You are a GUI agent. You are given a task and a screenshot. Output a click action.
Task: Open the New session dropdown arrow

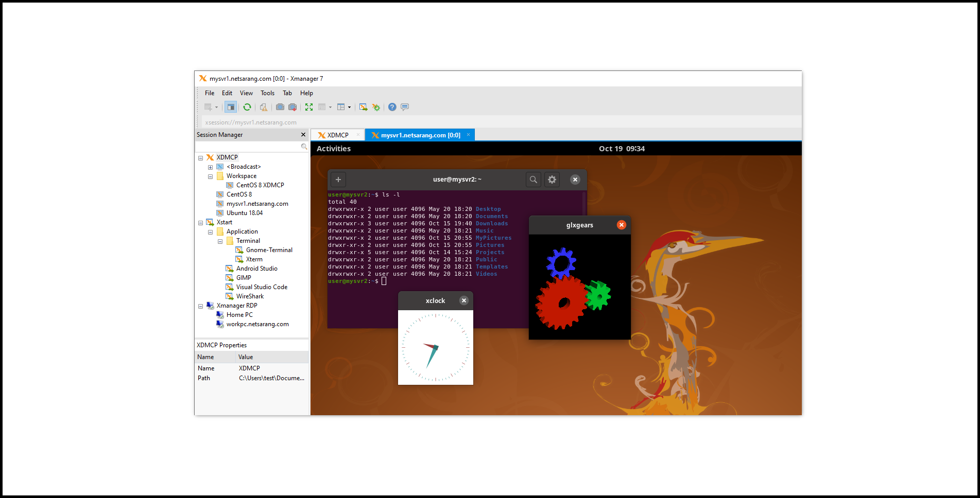pos(216,108)
